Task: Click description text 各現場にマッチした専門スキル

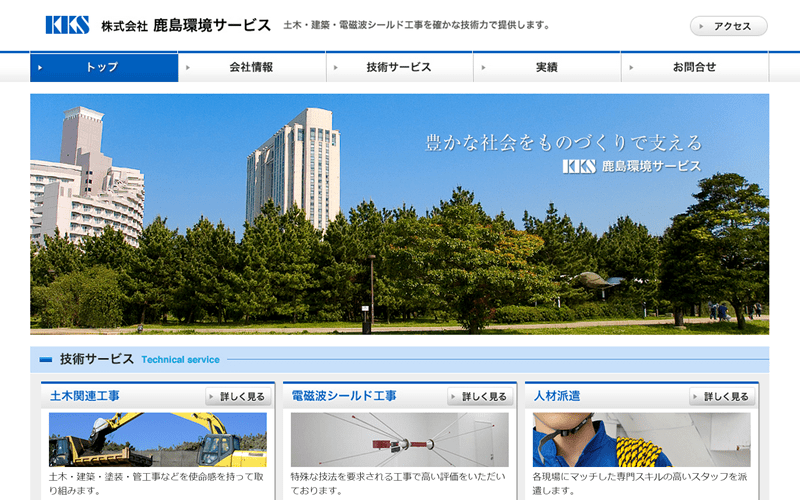Action: [640, 483]
